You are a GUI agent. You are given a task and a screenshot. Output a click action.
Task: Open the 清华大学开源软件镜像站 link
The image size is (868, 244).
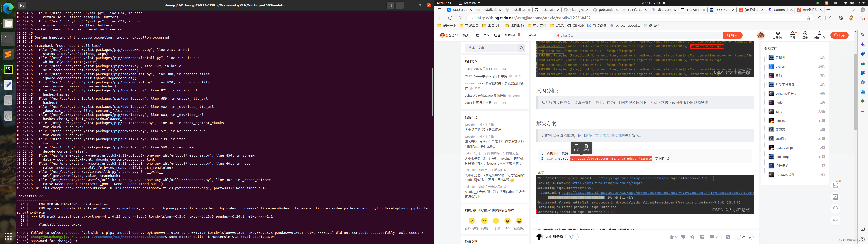pos(605,135)
